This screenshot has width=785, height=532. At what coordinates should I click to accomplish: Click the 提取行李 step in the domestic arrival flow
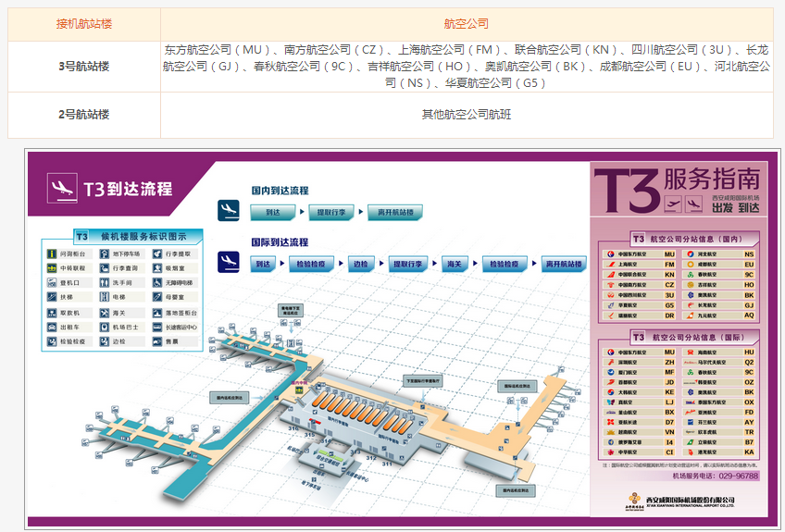[331, 212]
